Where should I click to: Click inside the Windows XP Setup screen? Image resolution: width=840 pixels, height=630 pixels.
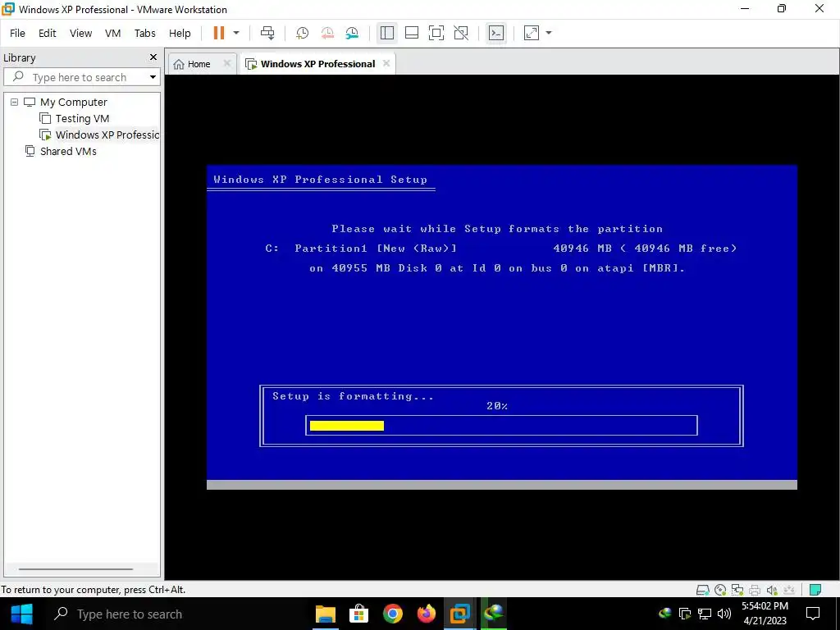tap(501, 326)
